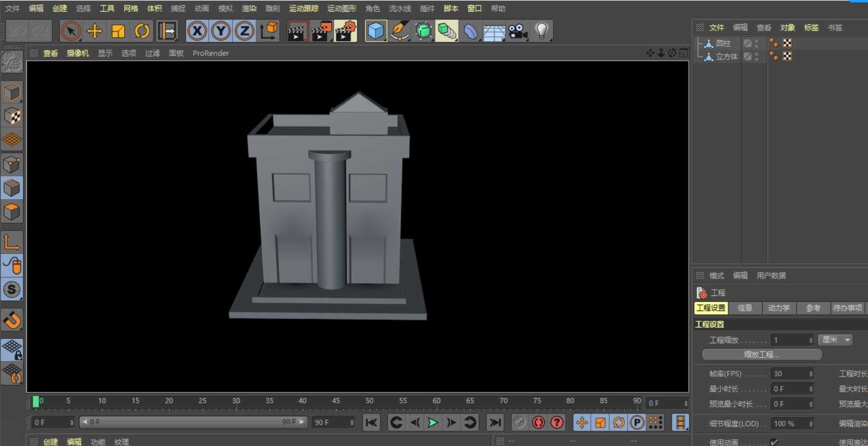Toggle the Z axis lock
The image size is (868, 446).
pyautogui.click(x=244, y=31)
